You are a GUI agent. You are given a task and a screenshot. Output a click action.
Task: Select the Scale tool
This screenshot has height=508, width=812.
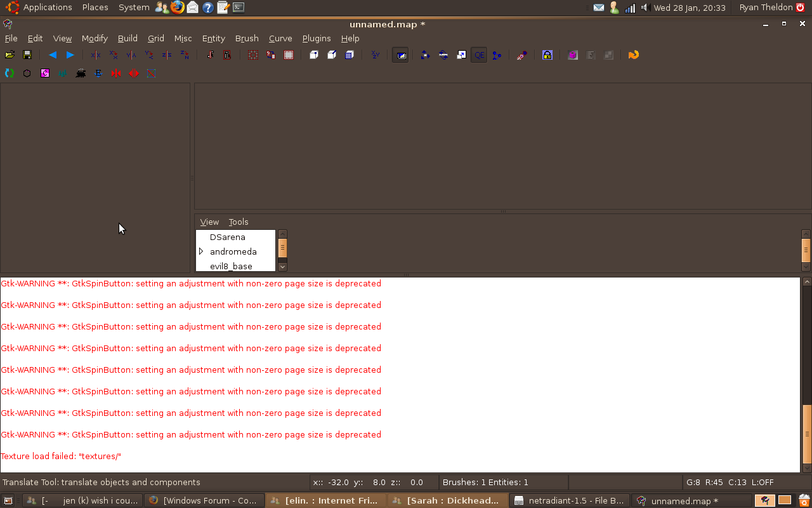click(x=461, y=55)
